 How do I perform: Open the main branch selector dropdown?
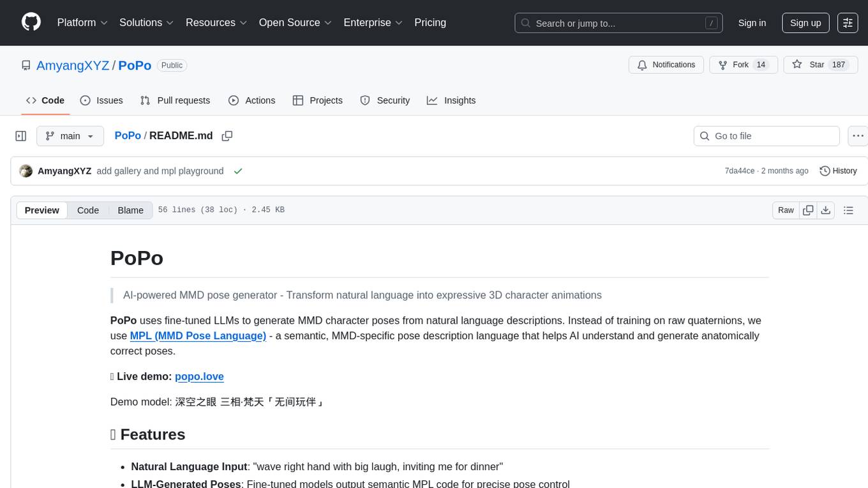point(70,136)
